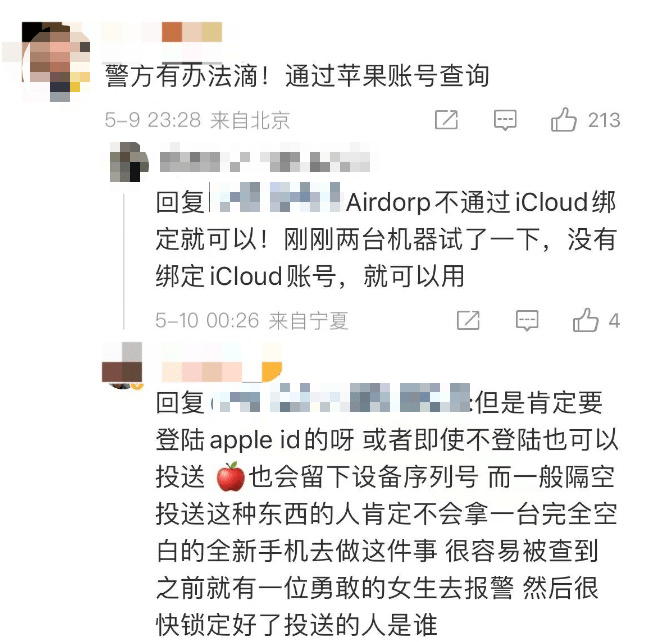Viewport: 646px width, 642px height.
Task: Open the top commenter's blurred username
Action: tap(163, 32)
